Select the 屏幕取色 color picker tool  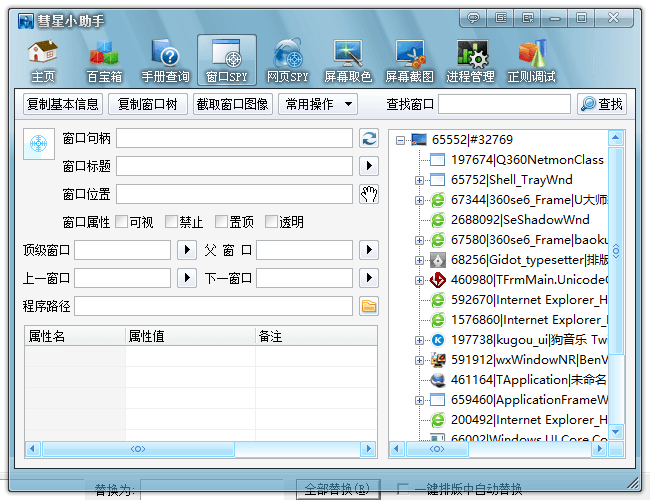(x=348, y=62)
